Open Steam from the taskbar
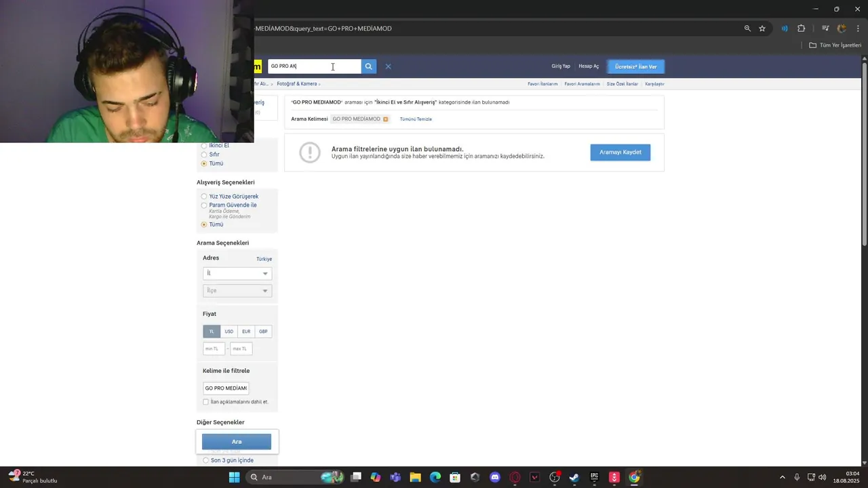Viewport: 868px width, 488px height. (574, 477)
